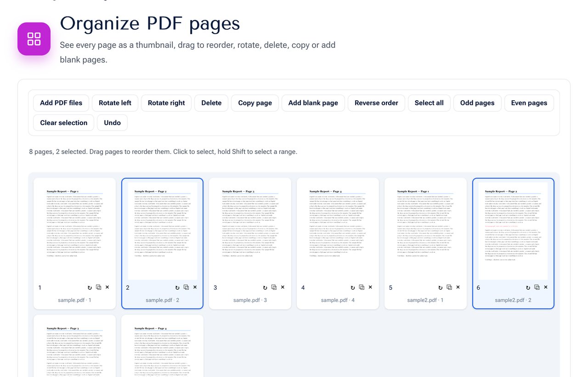Duplicate page 1 with its copy icon
Screen dimensions: 588x377
[98, 287]
